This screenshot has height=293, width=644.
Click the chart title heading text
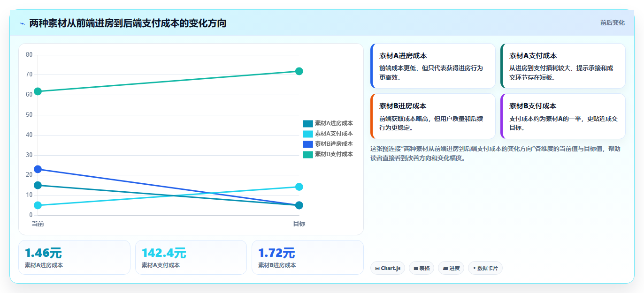[128, 23]
